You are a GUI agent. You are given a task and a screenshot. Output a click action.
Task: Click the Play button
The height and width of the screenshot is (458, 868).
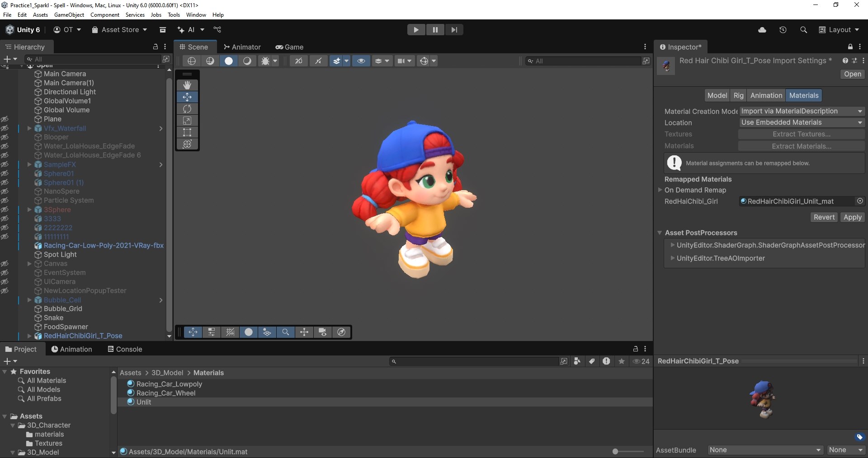pos(416,30)
